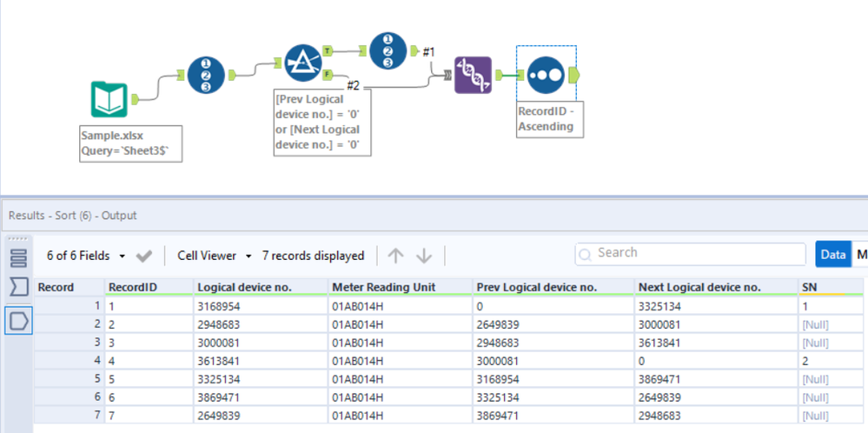The width and height of the screenshot is (868, 433).
Task: Click the SN column header
Action: [831, 288]
